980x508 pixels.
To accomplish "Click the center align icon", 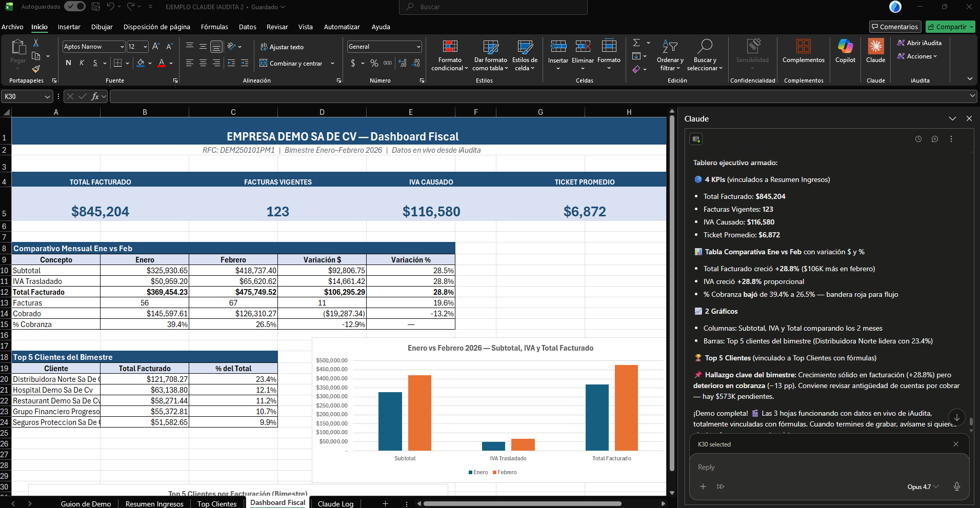I will point(203,63).
